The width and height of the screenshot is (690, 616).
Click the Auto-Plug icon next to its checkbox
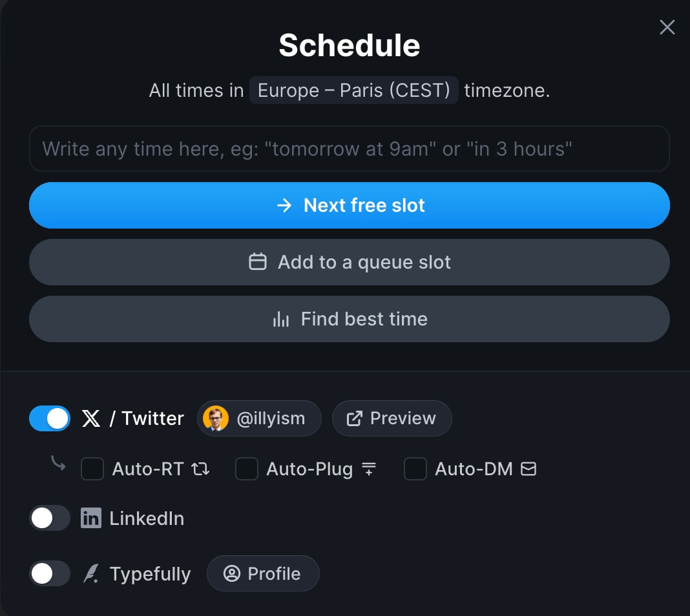369,469
